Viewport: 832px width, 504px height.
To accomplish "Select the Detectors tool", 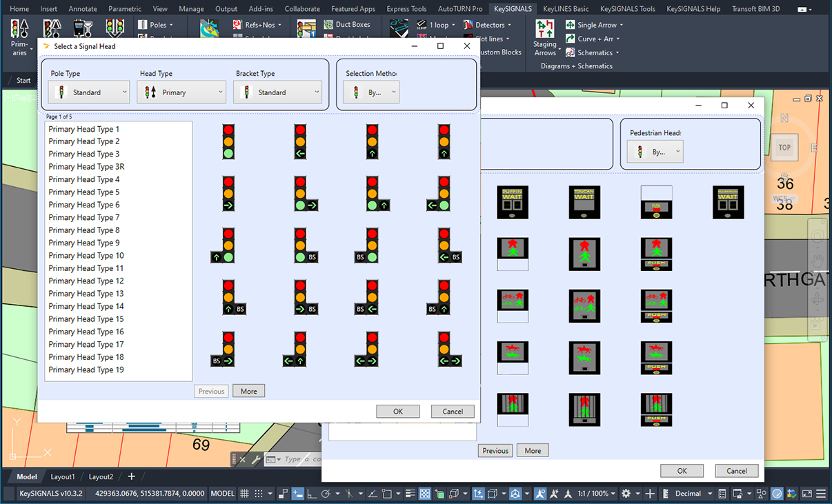I will click(x=487, y=24).
